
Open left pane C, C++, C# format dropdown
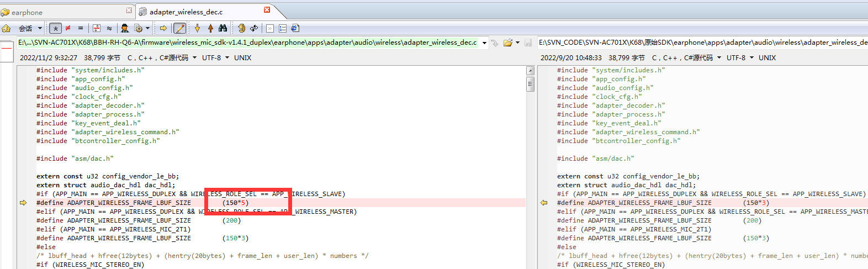(162, 57)
